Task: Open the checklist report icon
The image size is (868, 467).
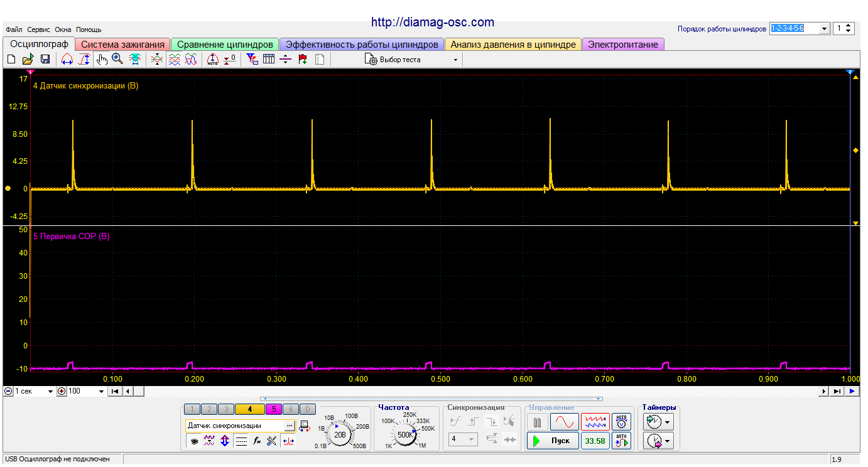Action: point(320,59)
